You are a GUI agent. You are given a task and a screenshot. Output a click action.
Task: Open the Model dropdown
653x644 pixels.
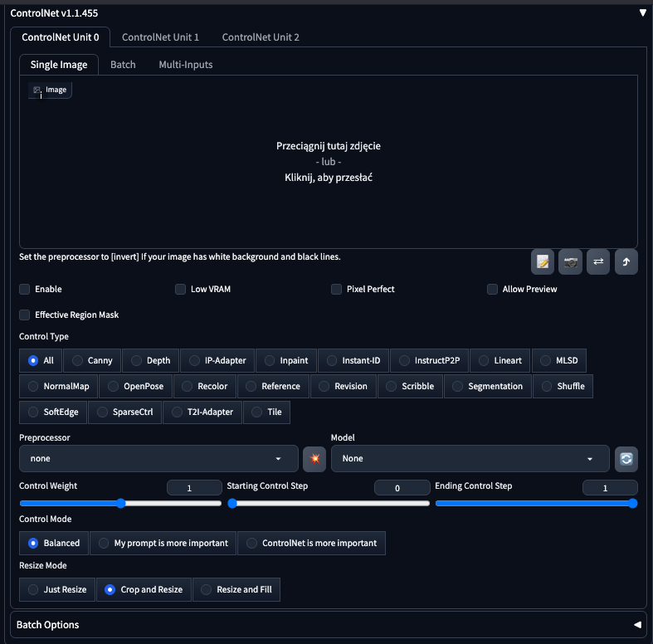point(470,458)
